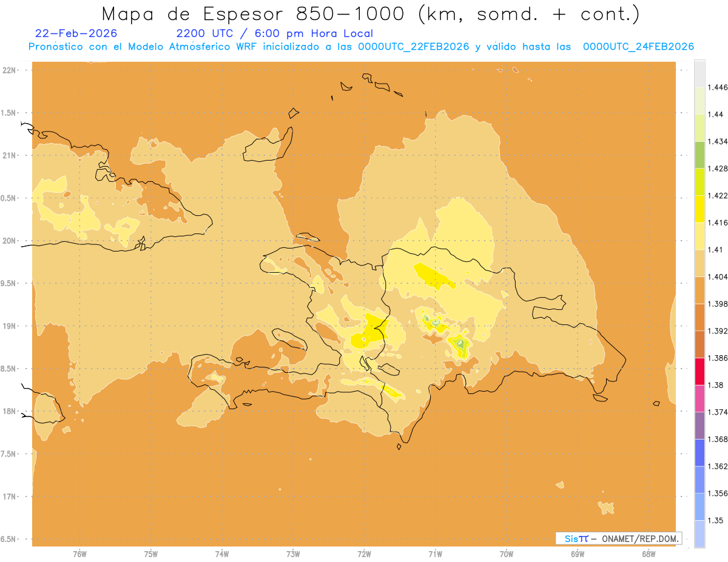Click the color bar value 1.392
728x562 pixels.
(x=719, y=331)
